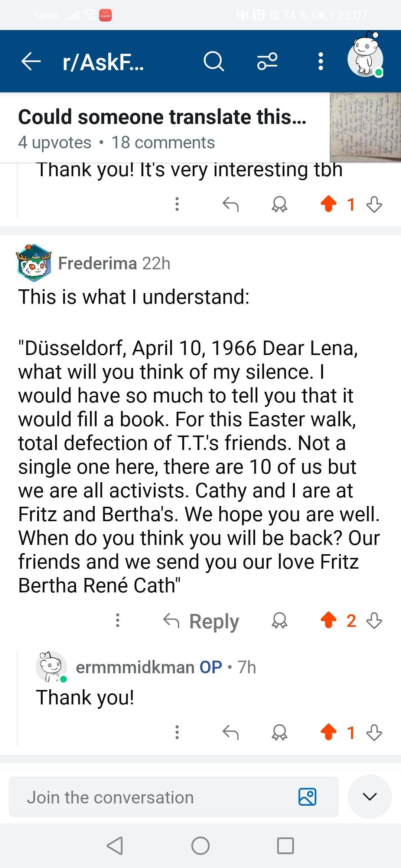
Task: Attach an image to the comment
Action: click(307, 797)
